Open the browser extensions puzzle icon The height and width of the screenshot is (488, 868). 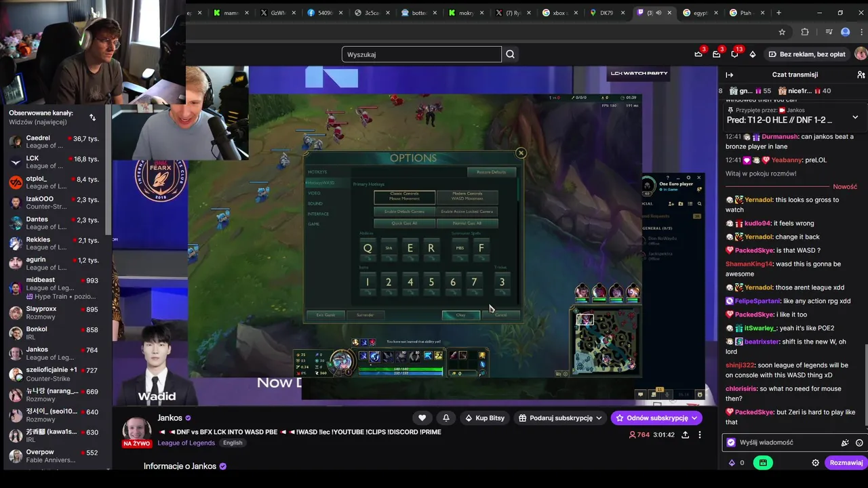point(805,32)
